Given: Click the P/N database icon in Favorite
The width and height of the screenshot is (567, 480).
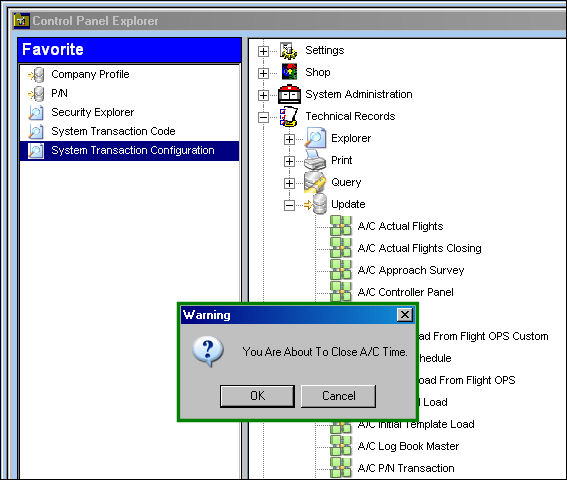Looking at the screenshot, I should (x=36, y=94).
